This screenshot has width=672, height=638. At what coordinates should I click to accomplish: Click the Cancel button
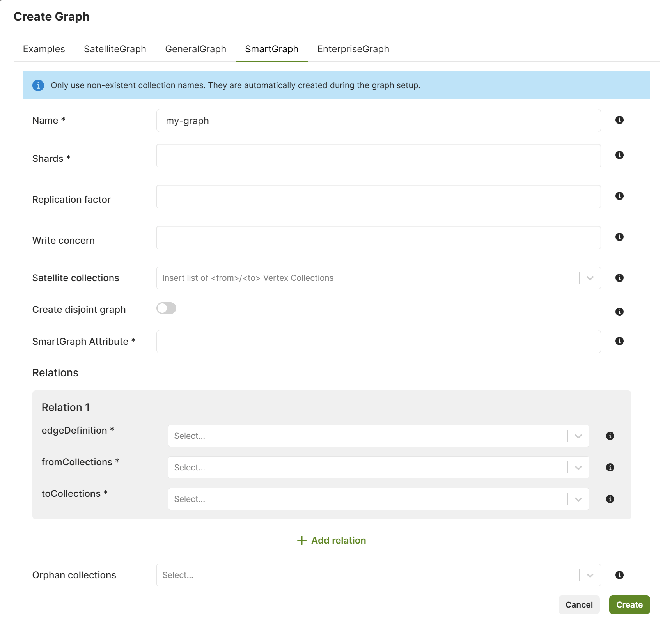(579, 605)
